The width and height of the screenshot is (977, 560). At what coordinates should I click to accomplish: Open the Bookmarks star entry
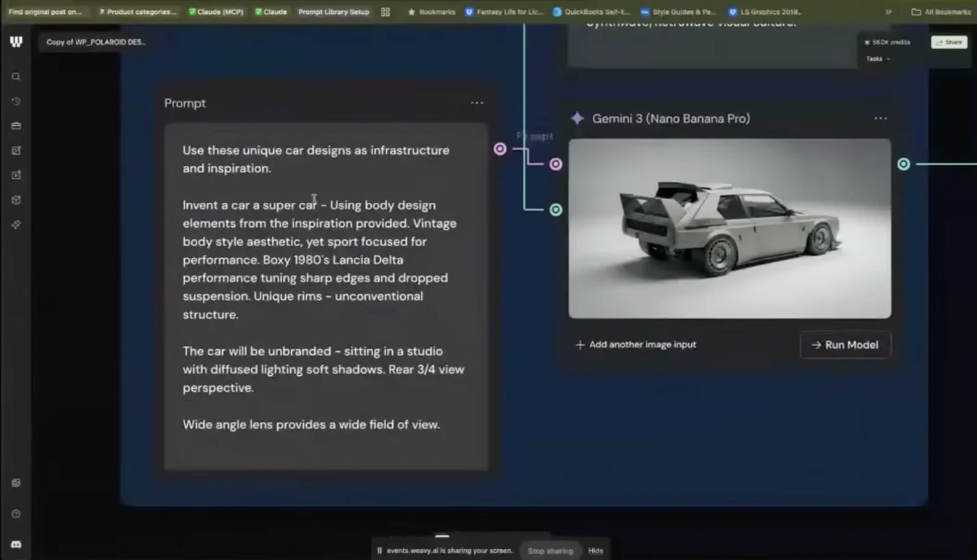431,12
